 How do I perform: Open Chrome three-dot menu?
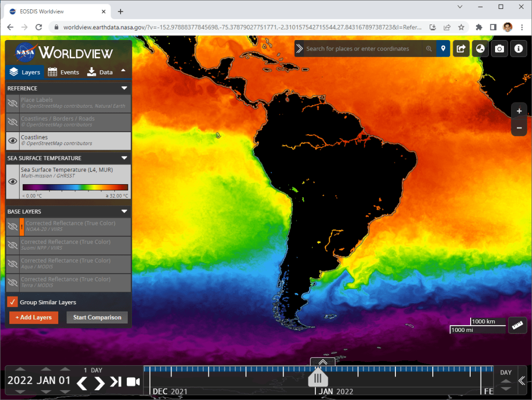[522, 27]
